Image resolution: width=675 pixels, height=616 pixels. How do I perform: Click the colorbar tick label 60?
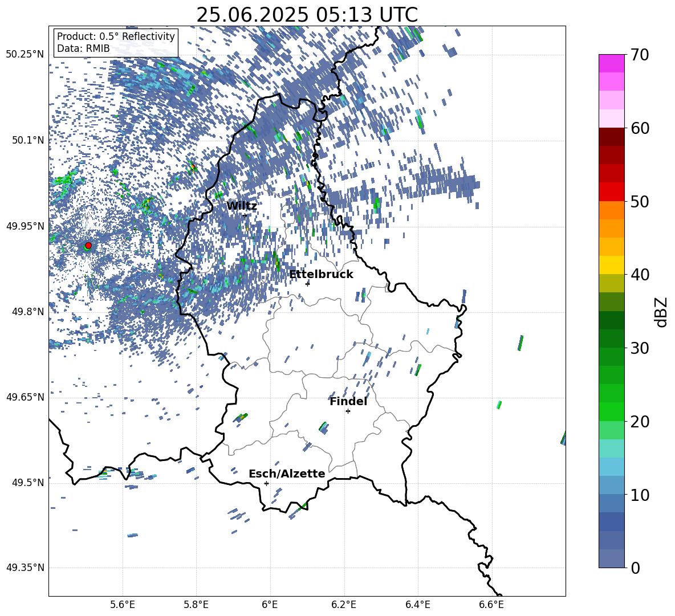coord(640,128)
